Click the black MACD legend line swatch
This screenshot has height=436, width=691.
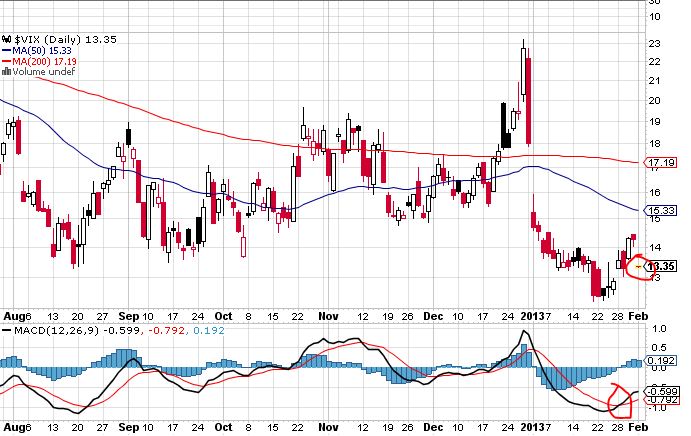point(7,330)
